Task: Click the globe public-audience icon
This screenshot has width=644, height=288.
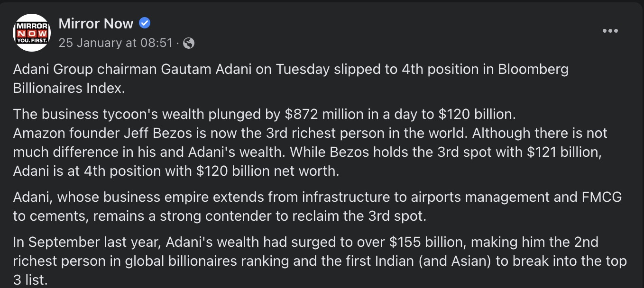Action: 189,44
